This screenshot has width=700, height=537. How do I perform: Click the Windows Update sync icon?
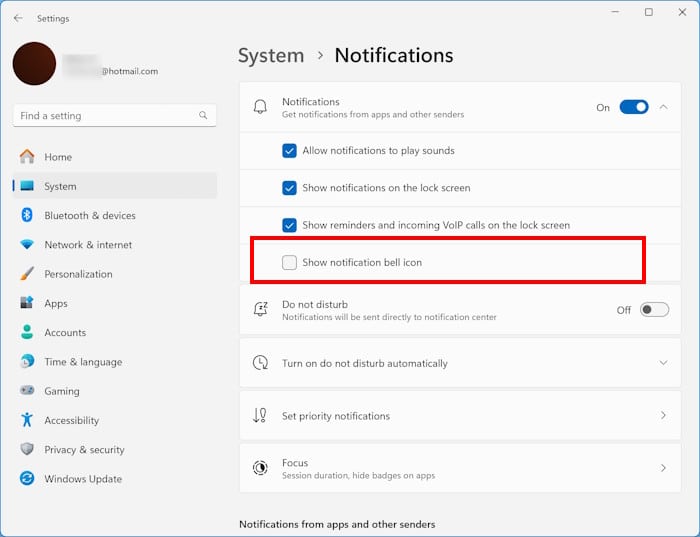point(26,479)
